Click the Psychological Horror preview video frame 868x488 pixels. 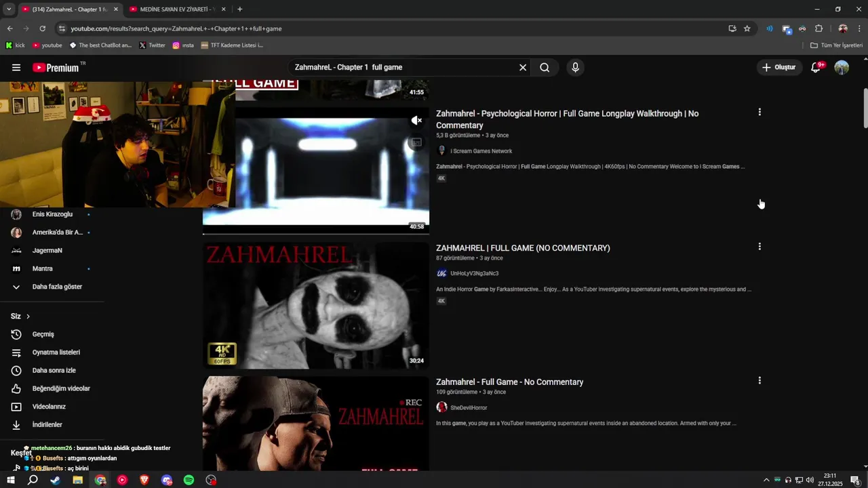(316, 171)
